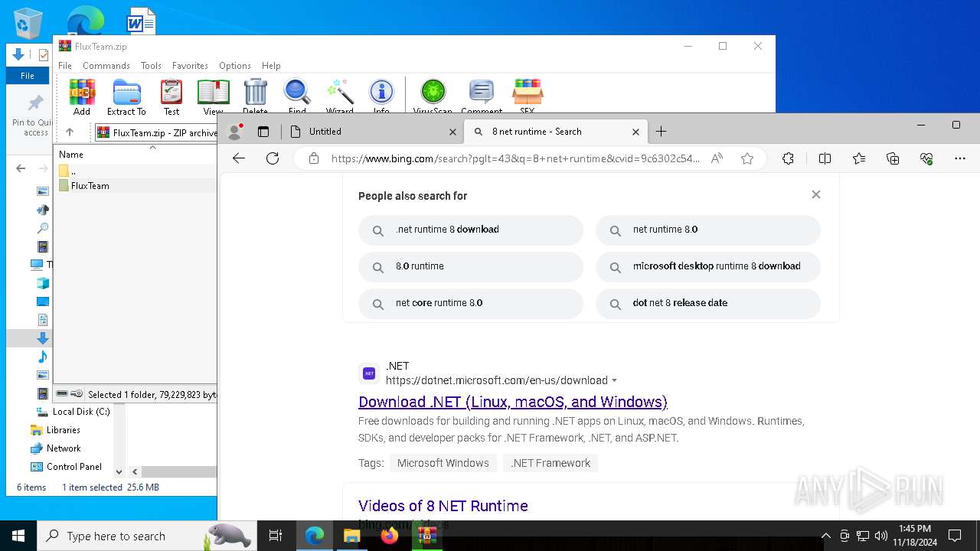
Task: Open Browser essentials heart icon
Action: coord(926,158)
